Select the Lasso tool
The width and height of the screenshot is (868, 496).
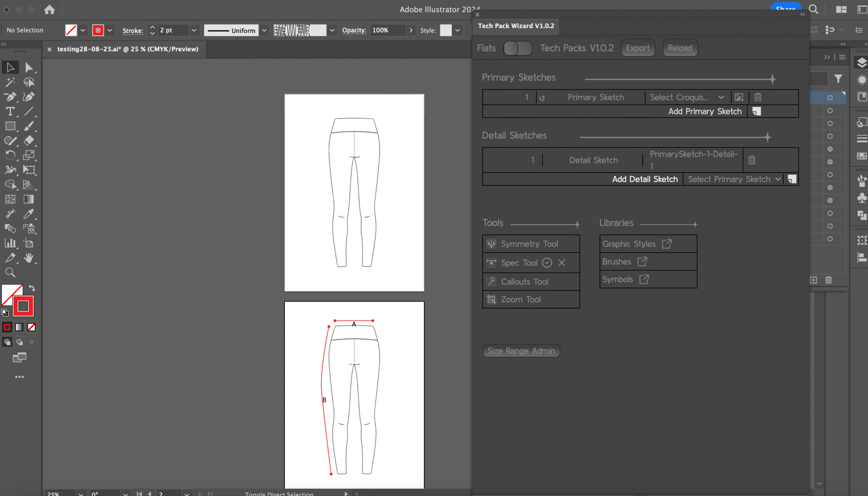(x=29, y=82)
